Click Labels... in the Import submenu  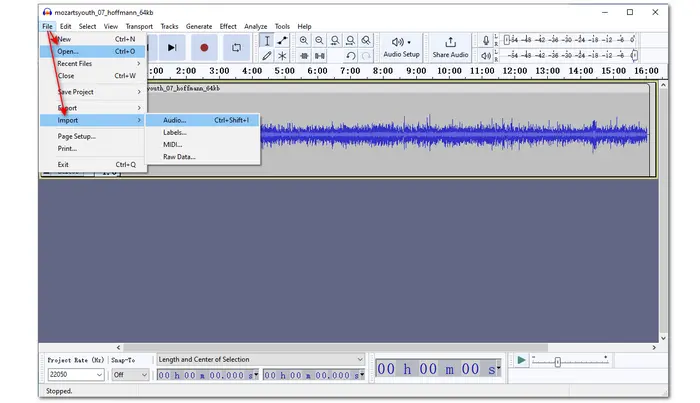203,133
